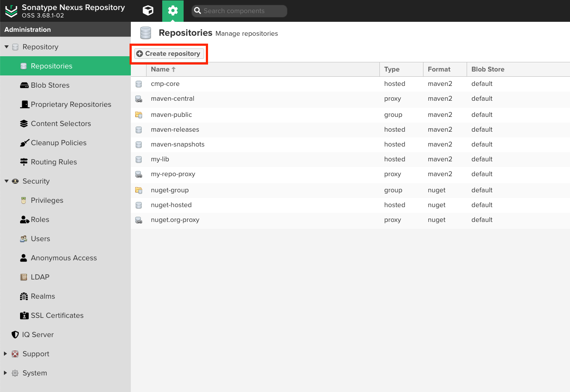This screenshot has width=570, height=392.
Task: Open Routing Rules in the sidebar
Action: [65, 162]
